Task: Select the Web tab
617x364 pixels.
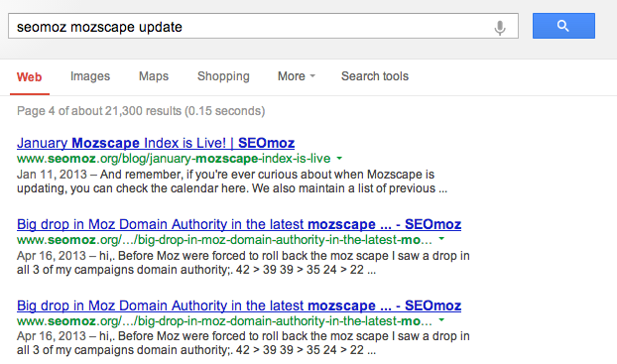Action: coord(29,76)
